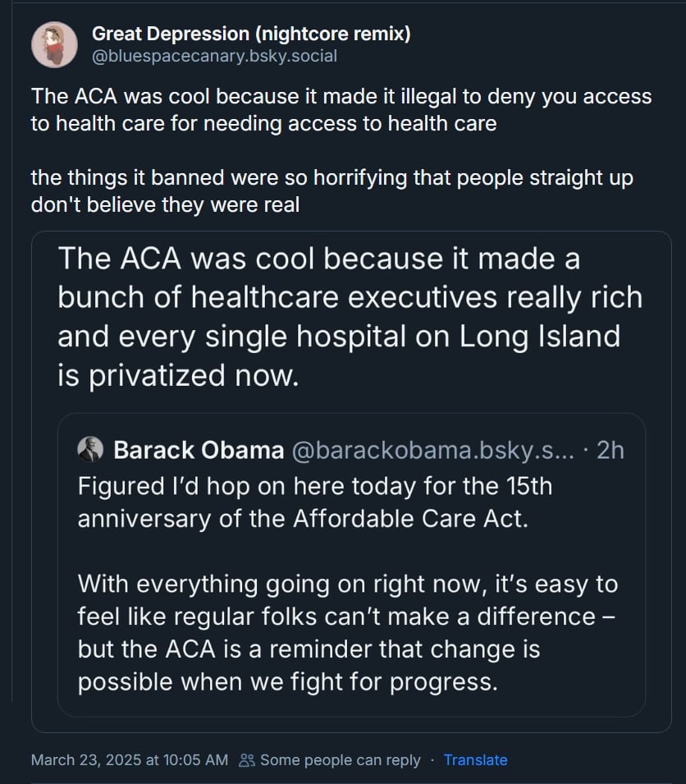Click the "don't believe they were real" line
The width and height of the screenshot is (686, 784).
pyautogui.click(x=165, y=204)
